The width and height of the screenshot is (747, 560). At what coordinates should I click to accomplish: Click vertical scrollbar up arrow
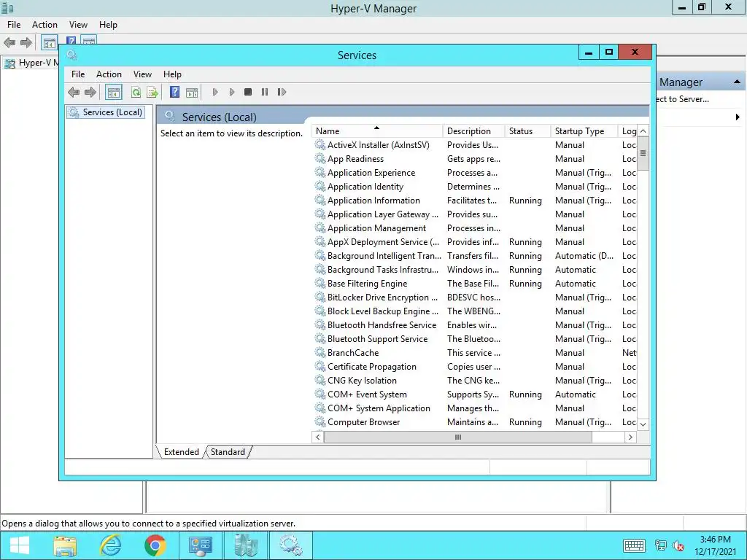[x=643, y=131]
